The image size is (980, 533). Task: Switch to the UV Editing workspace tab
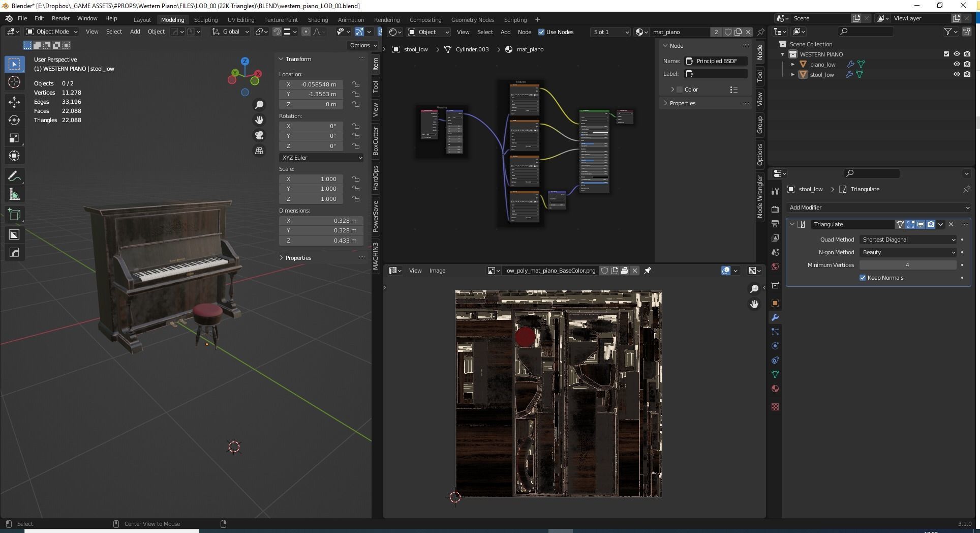(240, 20)
